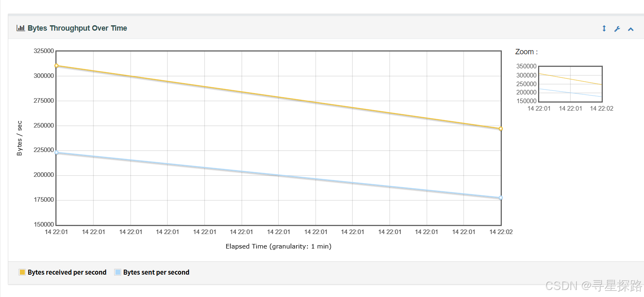
Task: Click the 300000 main chart y-axis label
Action: click(x=43, y=76)
